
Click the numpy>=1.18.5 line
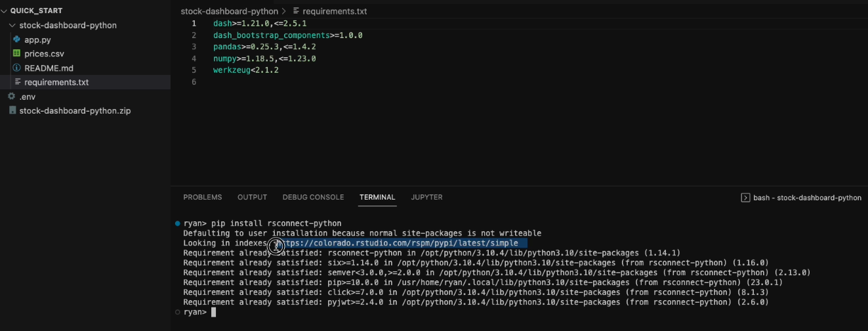pos(264,58)
